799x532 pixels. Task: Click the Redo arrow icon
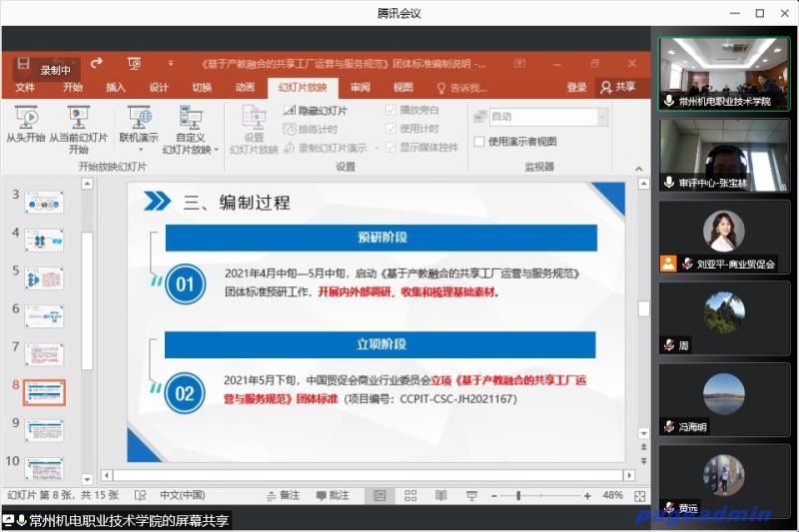point(96,63)
